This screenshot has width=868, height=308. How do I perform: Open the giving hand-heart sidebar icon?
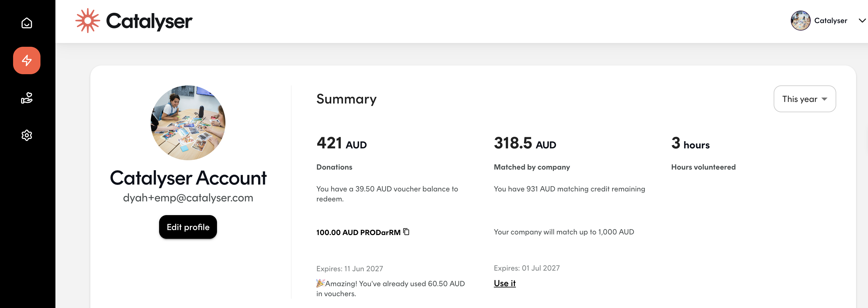27,98
